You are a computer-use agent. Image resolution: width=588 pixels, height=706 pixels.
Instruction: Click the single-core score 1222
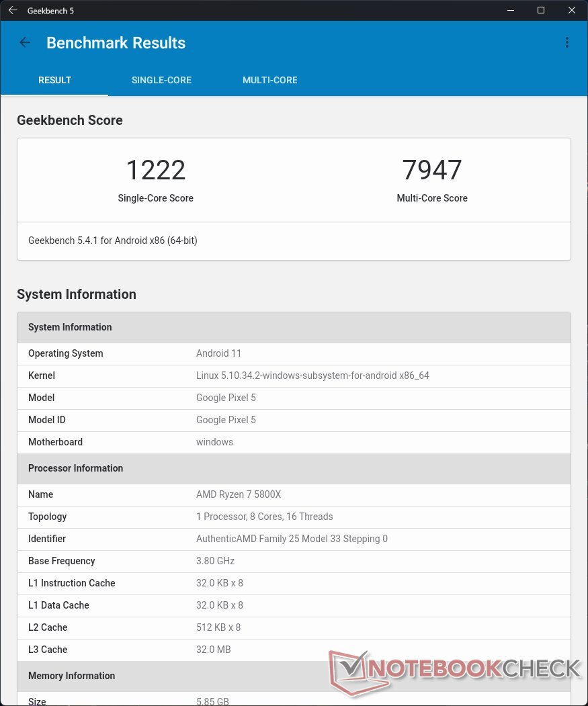click(155, 170)
